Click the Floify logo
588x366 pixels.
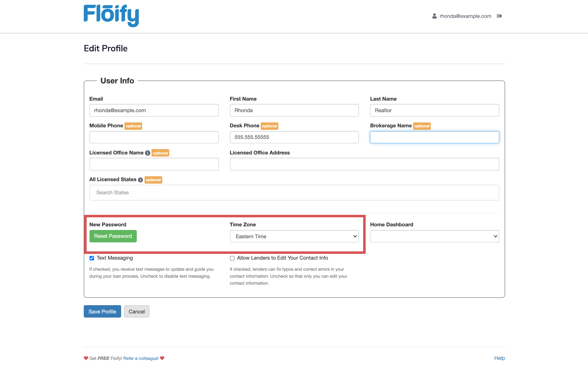point(111,16)
